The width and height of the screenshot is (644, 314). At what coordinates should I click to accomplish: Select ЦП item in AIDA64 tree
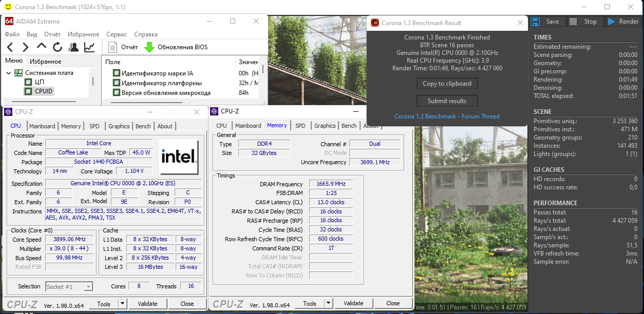pyautogui.click(x=40, y=82)
